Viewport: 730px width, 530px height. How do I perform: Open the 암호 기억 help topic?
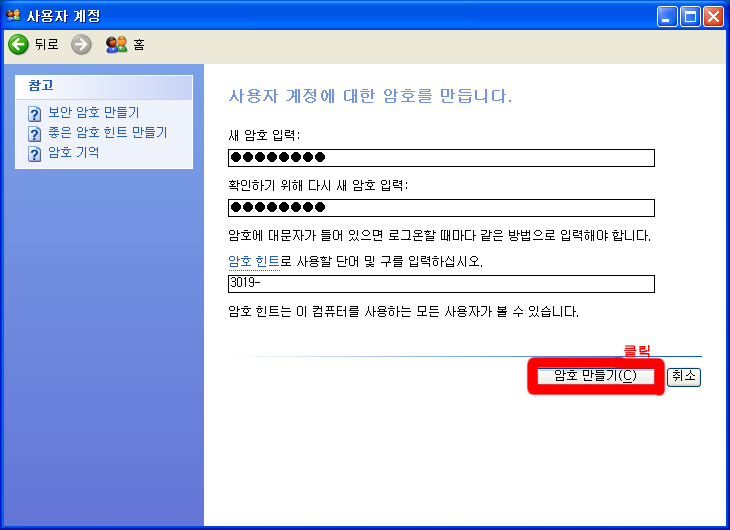[74, 153]
